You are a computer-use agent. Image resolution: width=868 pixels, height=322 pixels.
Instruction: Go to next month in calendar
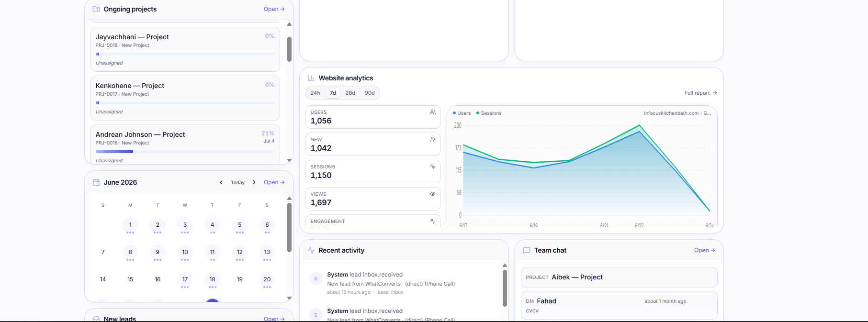coord(254,182)
